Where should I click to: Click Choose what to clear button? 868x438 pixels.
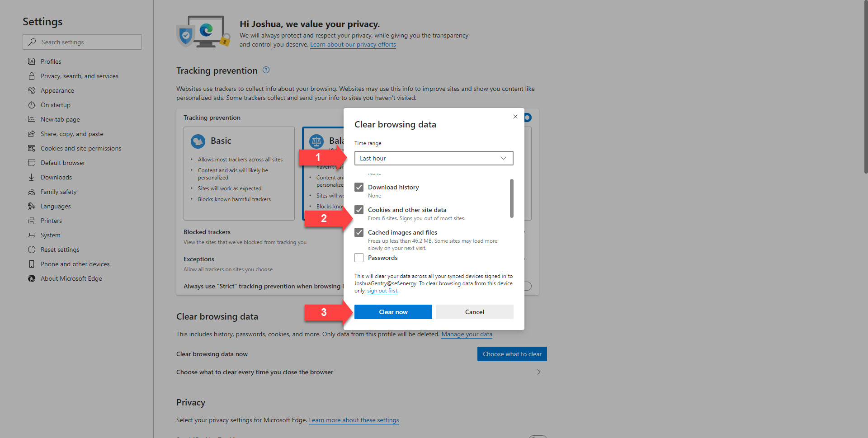512,354
